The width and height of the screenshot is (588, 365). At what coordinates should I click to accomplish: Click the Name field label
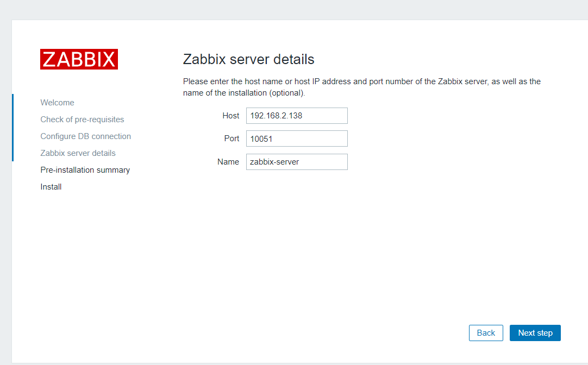click(x=228, y=162)
